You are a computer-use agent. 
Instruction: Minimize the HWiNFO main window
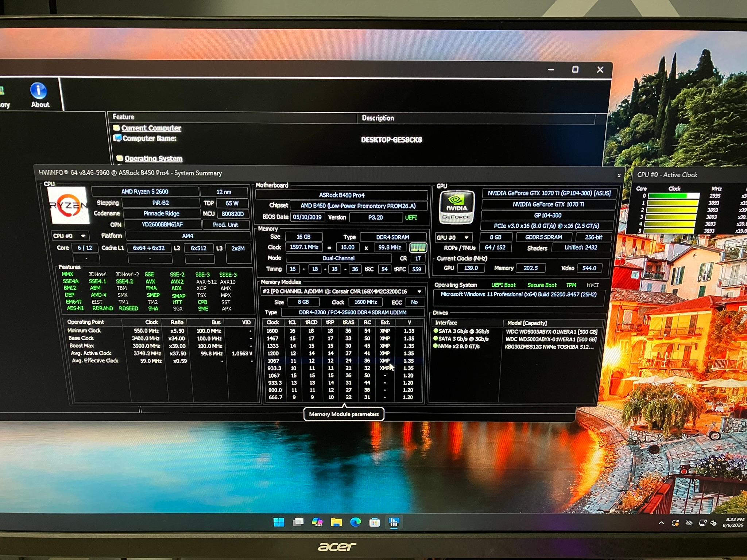pos(551,69)
